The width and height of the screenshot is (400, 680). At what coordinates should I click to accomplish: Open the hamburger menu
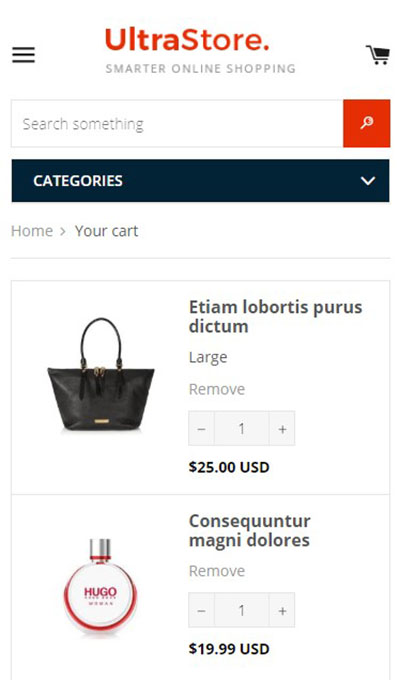[23, 55]
